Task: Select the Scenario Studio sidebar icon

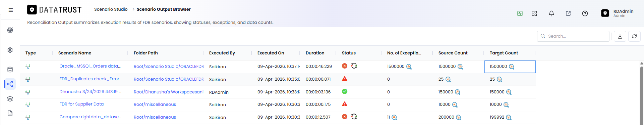Action: (10, 84)
